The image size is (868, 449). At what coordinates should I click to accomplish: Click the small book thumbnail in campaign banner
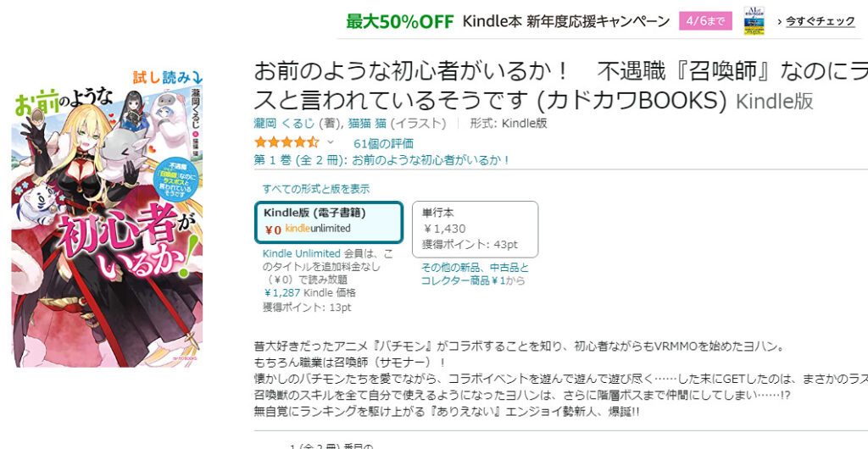pyautogui.click(x=754, y=21)
